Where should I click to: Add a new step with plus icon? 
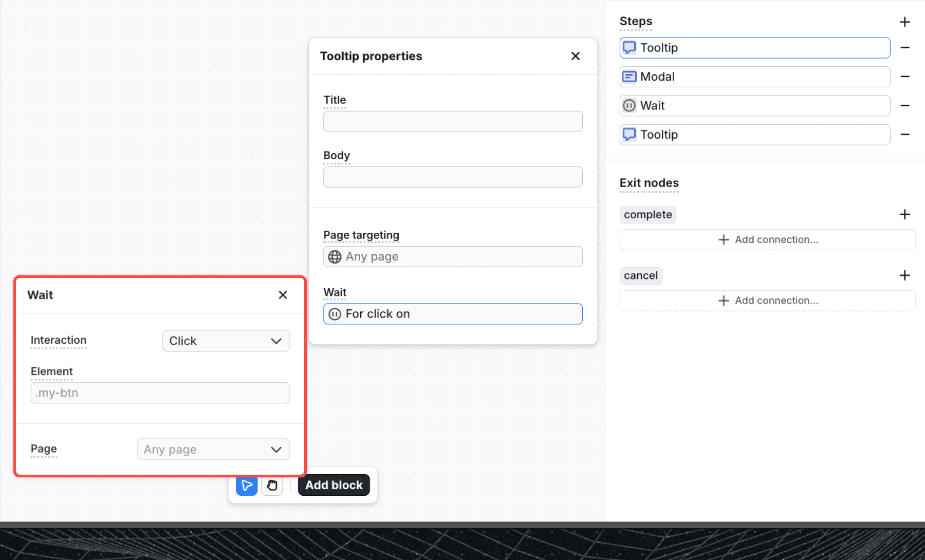coord(904,22)
